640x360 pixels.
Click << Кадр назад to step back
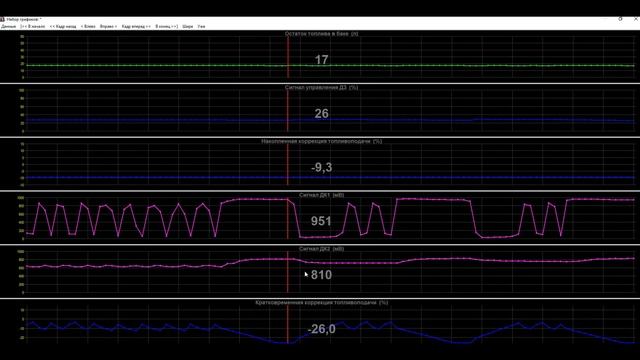coord(63,27)
